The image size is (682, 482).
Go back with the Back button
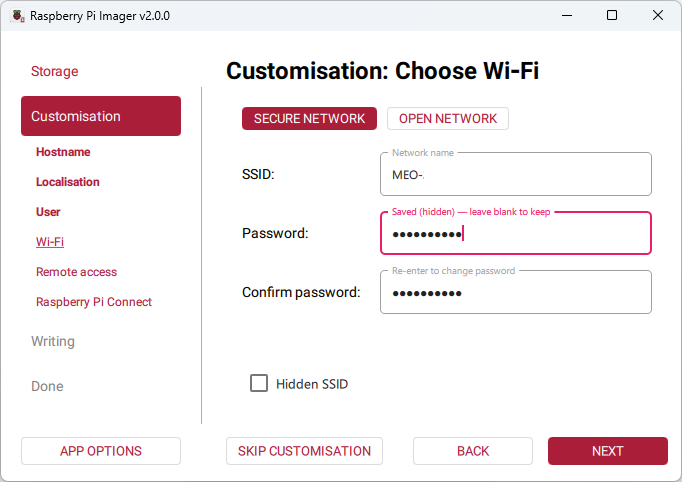click(x=473, y=451)
